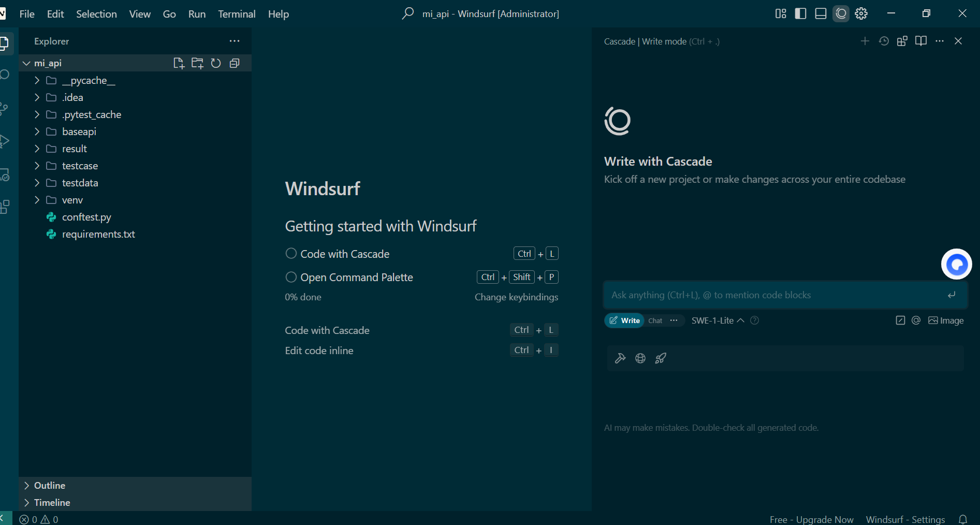Submit Cascade prompt with enter arrow
The width and height of the screenshot is (980, 525).
point(952,295)
